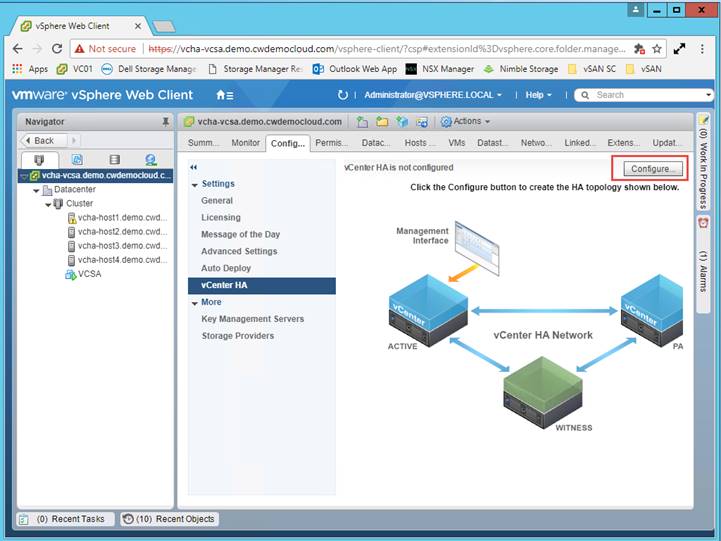The height and width of the screenshot is (541, 721).
Task: Collapse the settings side panel arrows
Action: 194,167
